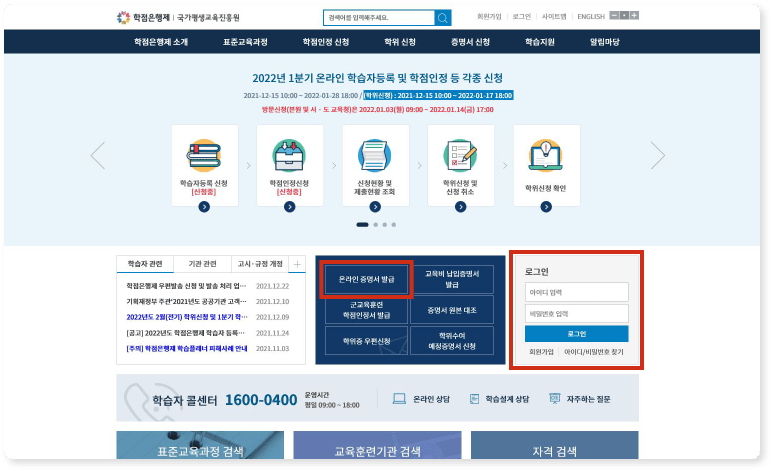The height and width of the screenshot is (471, 772).
Task: Click the 온라인 증명서 발급 button
Action: [366, 279]
